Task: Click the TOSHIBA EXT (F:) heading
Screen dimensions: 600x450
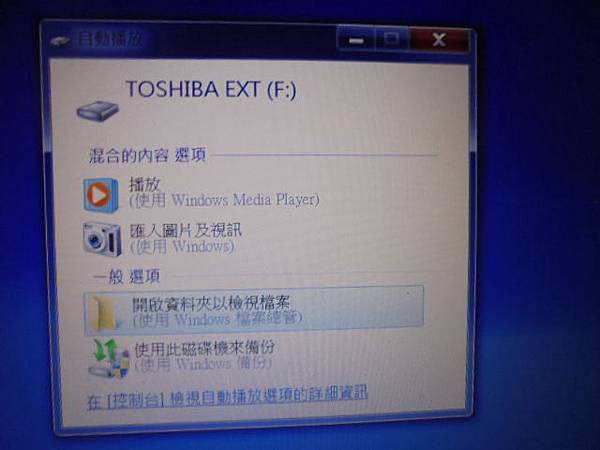Action: click(211, 89)
